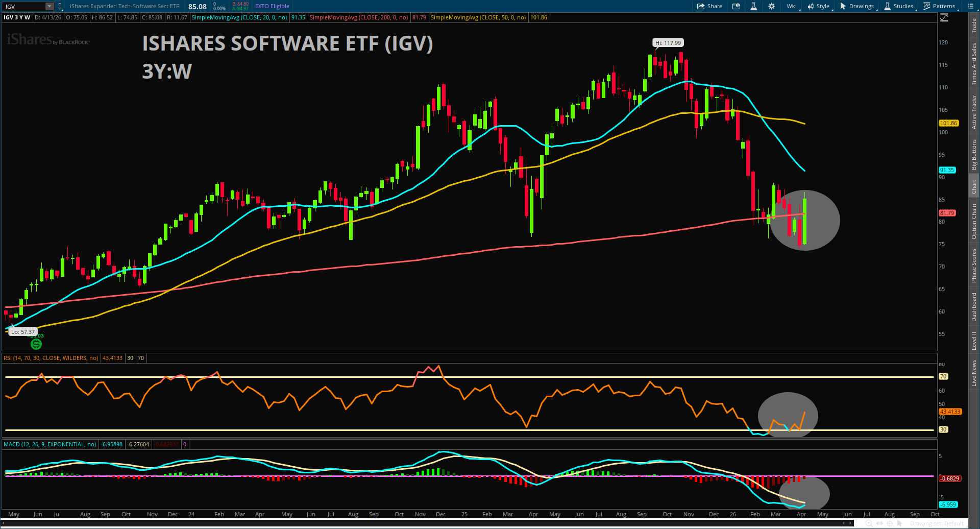Screen dimensions: 980x529
Task: Click the orange 43.4133 RSI axis bubble
Action: click(x=950, y=412)
